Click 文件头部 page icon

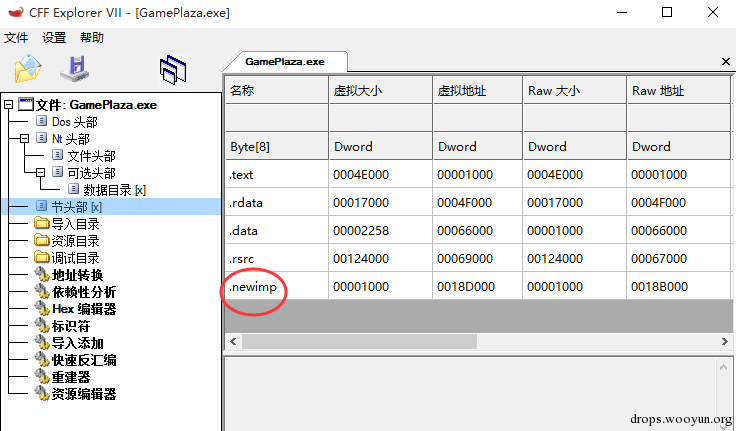[x=57, y=155]
